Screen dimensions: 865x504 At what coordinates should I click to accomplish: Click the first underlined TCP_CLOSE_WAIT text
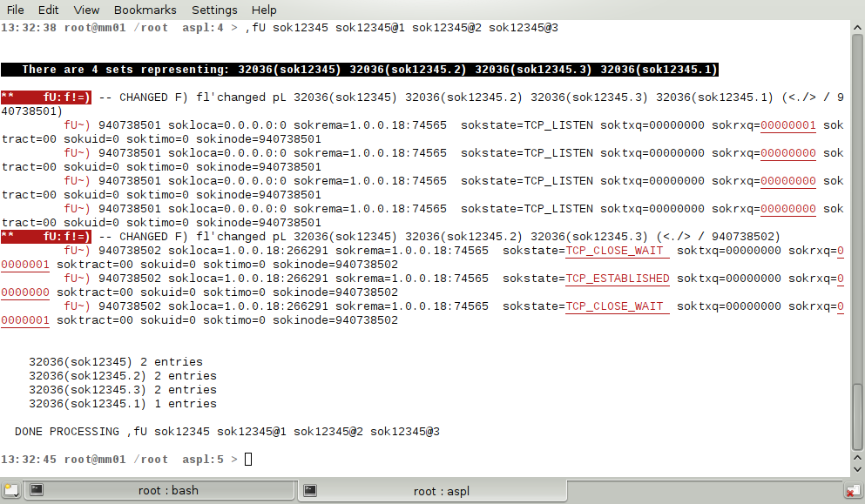point(616,251)
